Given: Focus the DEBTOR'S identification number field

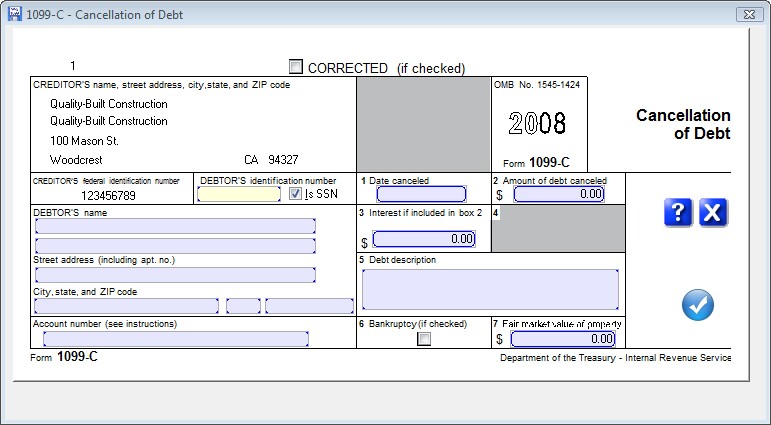Looking at the screenshot, I should 239,194.
